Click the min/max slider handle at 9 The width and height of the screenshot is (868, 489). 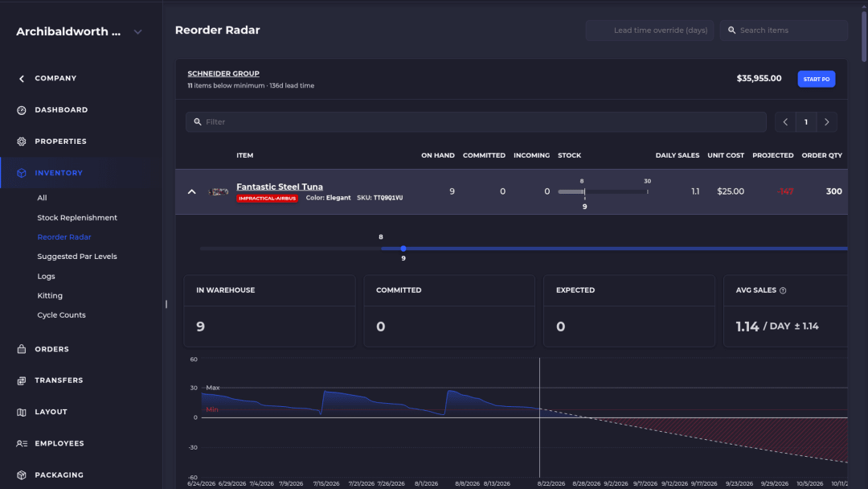tap(403, 249)
